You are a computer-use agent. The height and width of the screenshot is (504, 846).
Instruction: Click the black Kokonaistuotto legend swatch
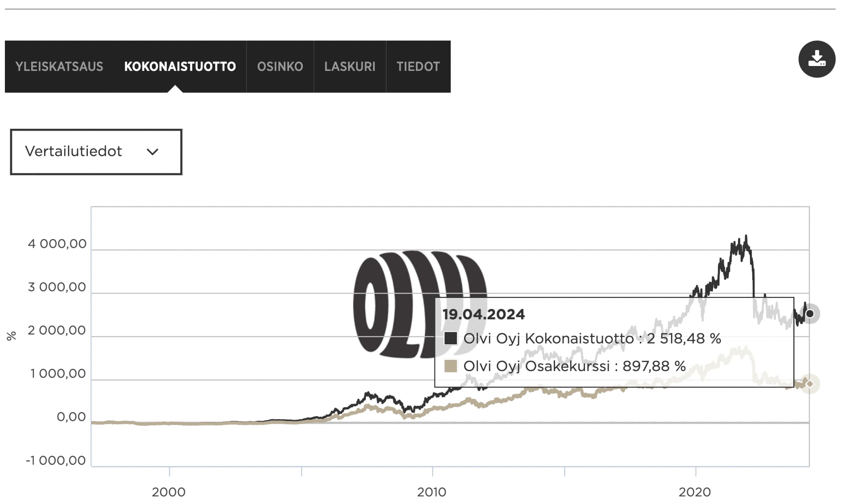coord(451,338)
